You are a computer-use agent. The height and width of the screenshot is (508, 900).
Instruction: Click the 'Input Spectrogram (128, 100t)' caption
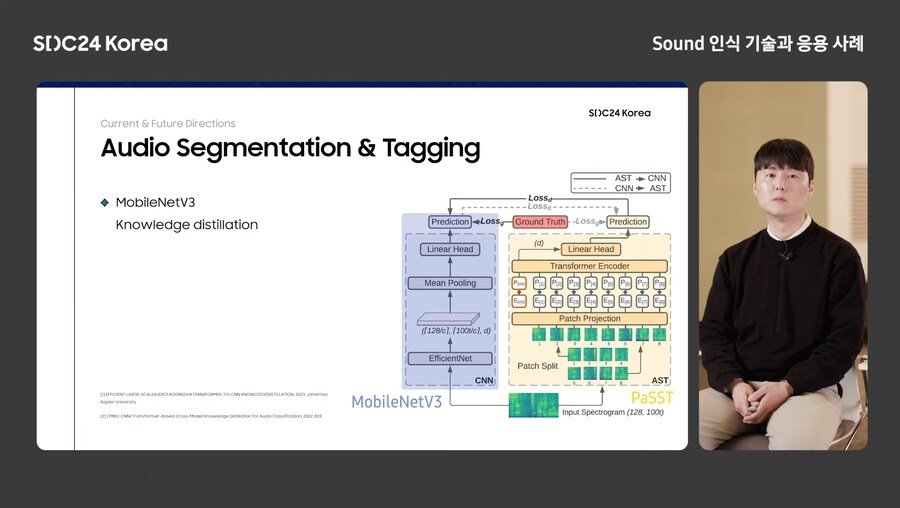613,412
